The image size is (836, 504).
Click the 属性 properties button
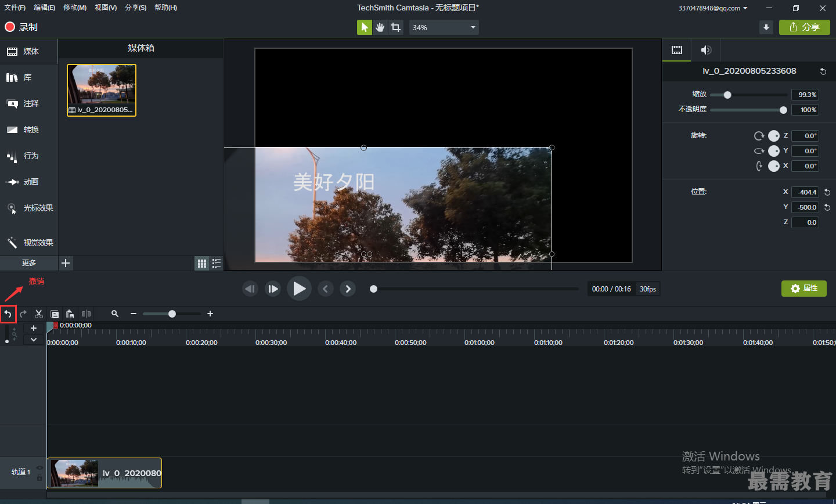point(804,289)
